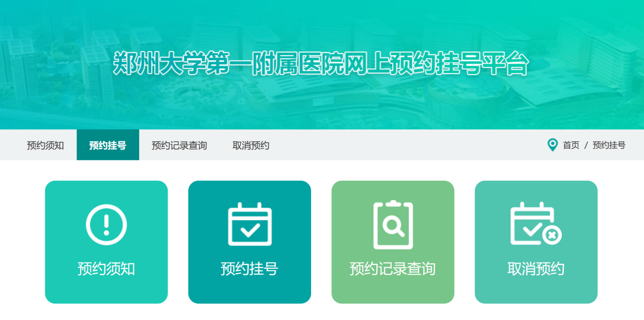Follow the 首页 breadcrumb link

571,145
